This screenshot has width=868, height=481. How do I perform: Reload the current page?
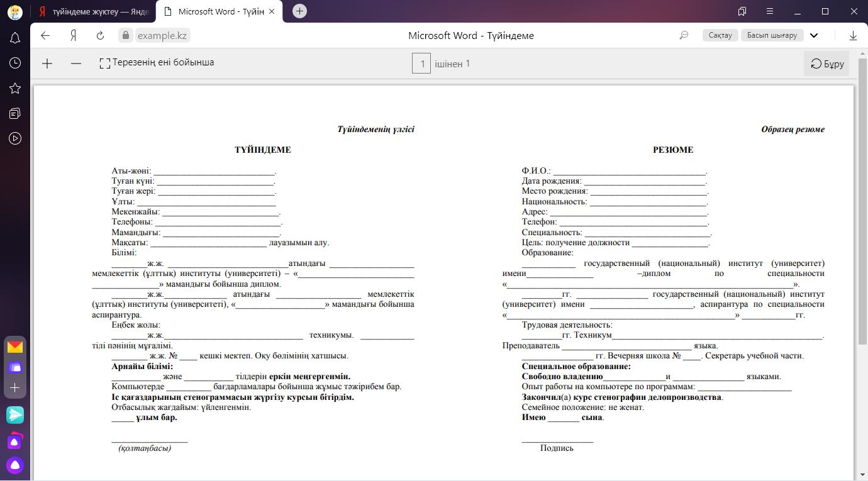[100, 35]
